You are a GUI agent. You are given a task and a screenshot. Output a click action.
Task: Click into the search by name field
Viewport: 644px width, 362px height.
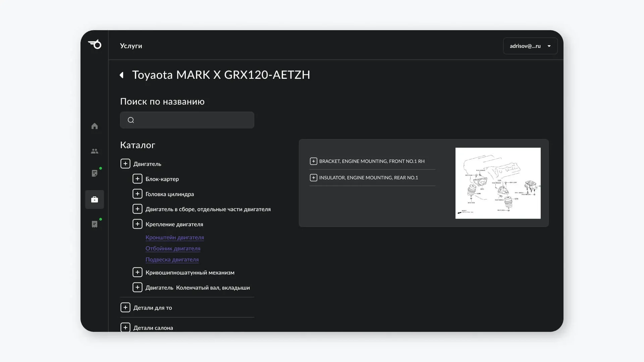(187, 120)
